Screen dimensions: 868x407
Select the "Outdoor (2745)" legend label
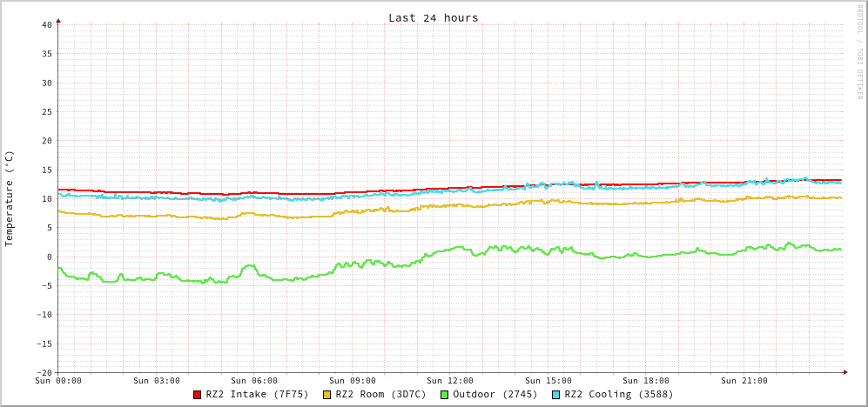click(495, 394)
